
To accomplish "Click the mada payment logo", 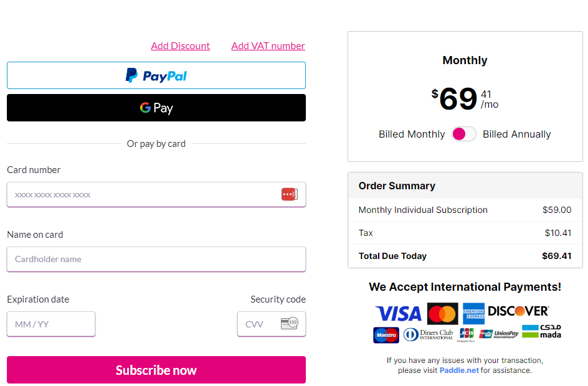I will point(541,332).
